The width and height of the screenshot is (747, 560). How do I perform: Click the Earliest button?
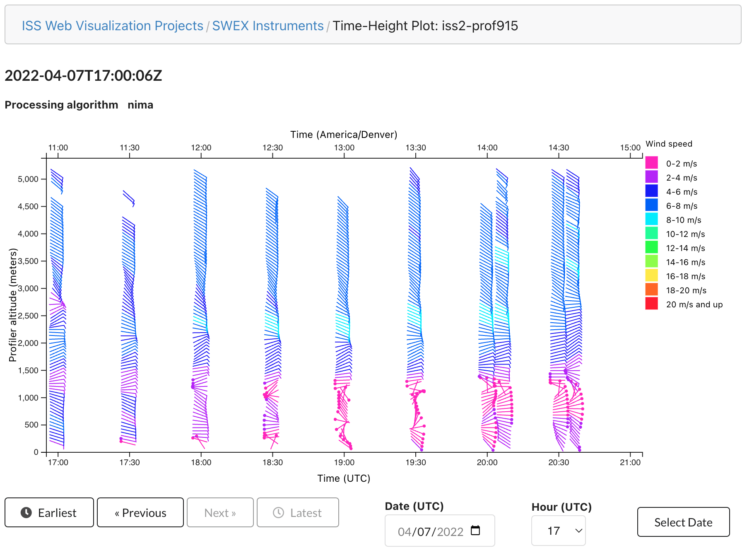49,513
